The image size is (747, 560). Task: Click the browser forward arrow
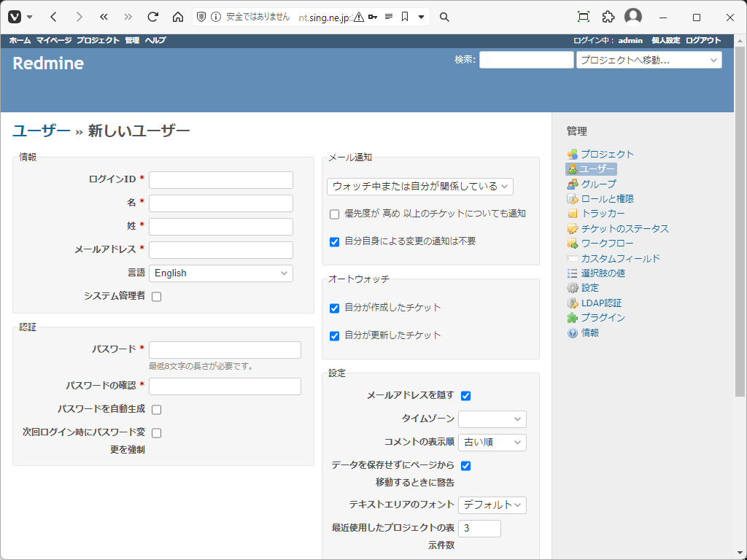pyautogui.click(x=79, y=17)
